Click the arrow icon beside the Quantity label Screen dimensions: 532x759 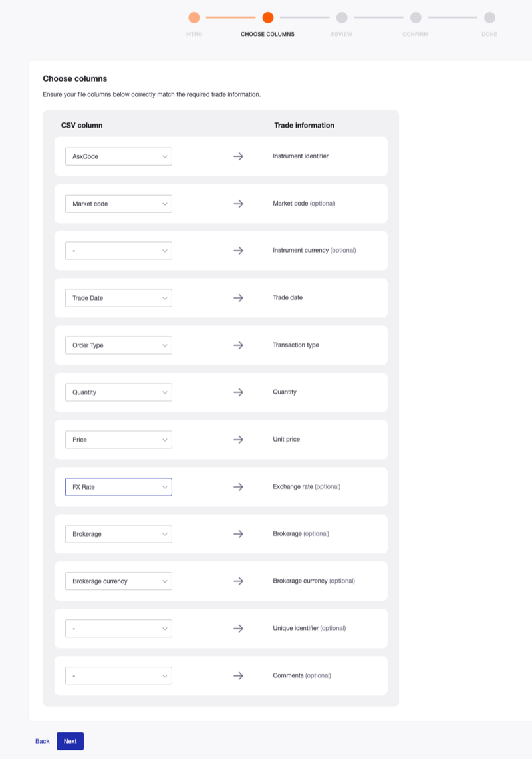238,392
